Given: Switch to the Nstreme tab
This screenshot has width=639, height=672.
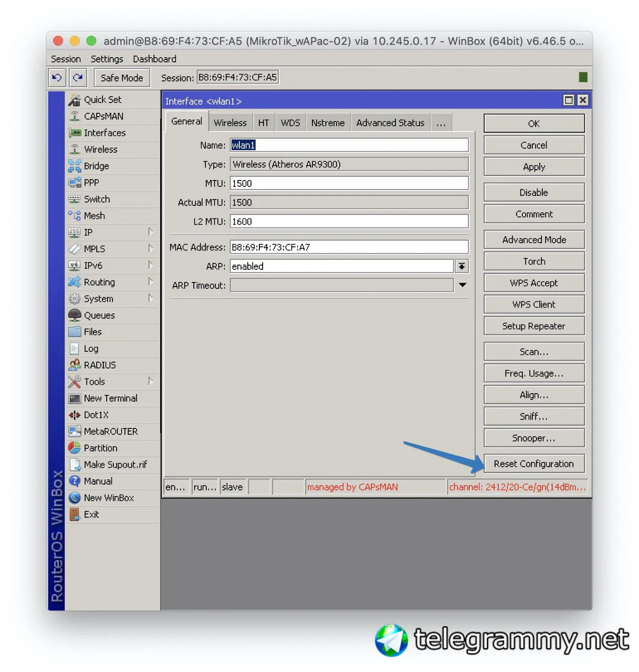Looking at the screenshot, I should tap(328, 123).
